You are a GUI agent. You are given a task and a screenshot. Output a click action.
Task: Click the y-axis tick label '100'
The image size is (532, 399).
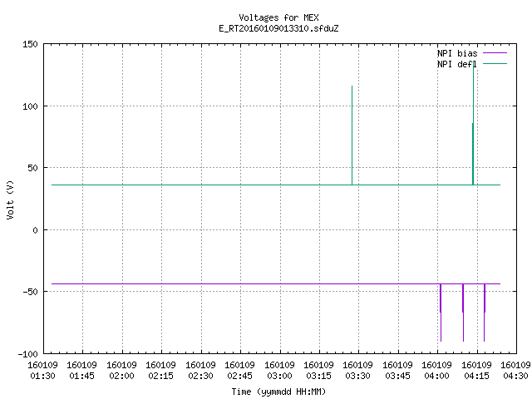30,106
